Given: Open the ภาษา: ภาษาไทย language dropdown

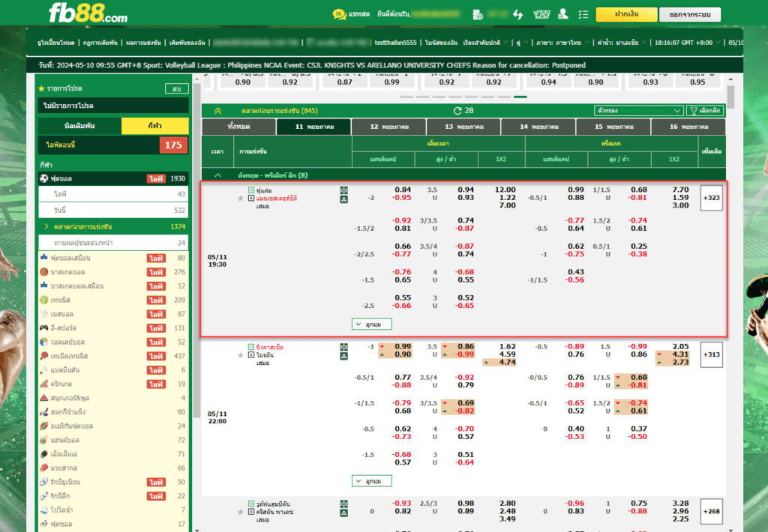Looking at the screenshot, I should [562, 43].
